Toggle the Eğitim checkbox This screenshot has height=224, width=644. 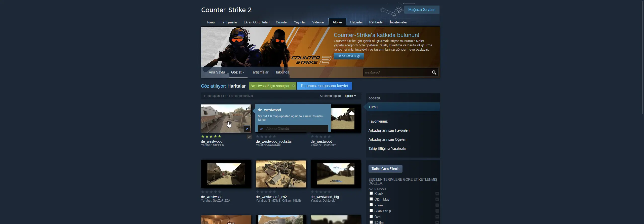371,222
